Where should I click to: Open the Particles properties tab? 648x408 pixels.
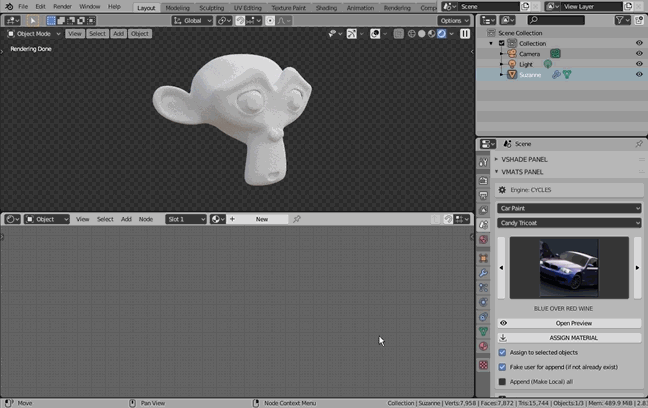[483, 288]
